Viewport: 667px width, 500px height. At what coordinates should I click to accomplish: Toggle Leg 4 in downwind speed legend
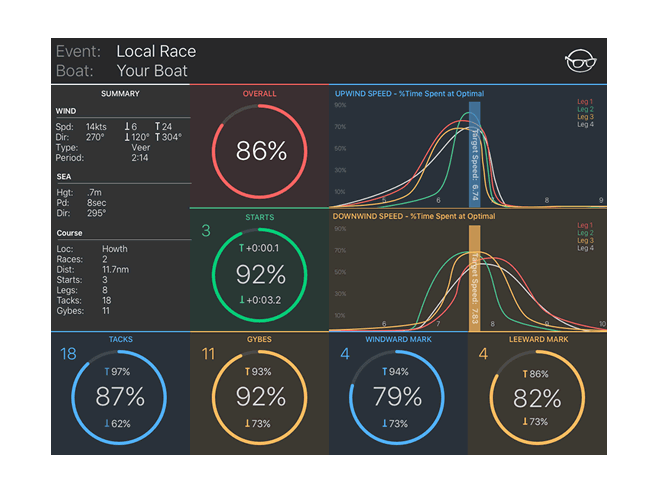(585, 249)
